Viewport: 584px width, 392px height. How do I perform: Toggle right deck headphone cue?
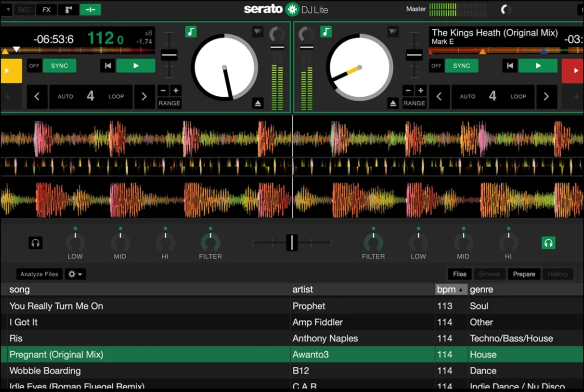tap(548, 243)
